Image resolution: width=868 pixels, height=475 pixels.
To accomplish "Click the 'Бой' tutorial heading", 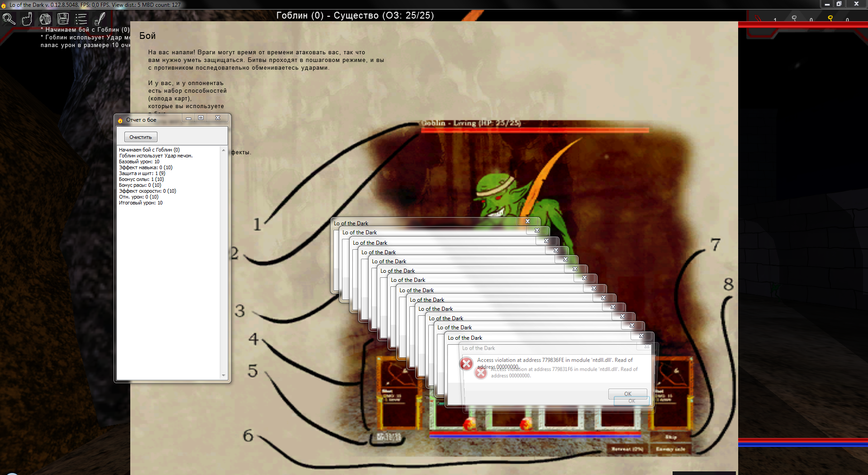I will pyautogui.click(x=147, y=36).
